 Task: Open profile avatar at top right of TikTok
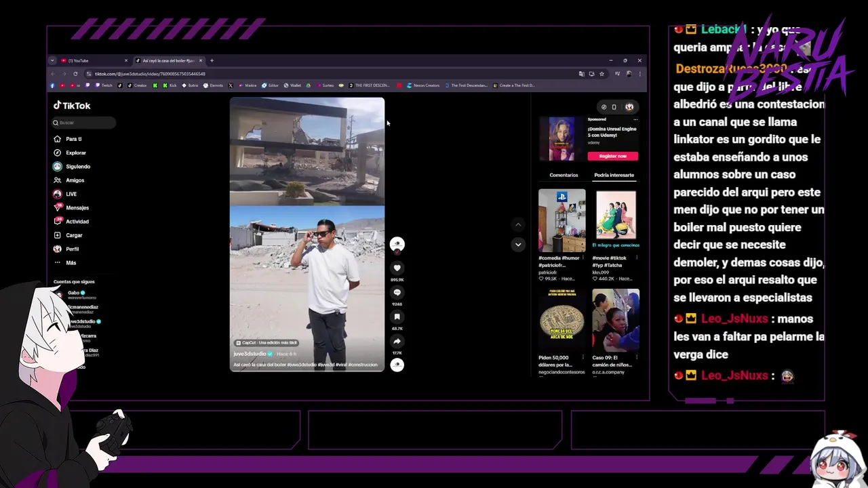pyautogui.click(x=629, y=107)
